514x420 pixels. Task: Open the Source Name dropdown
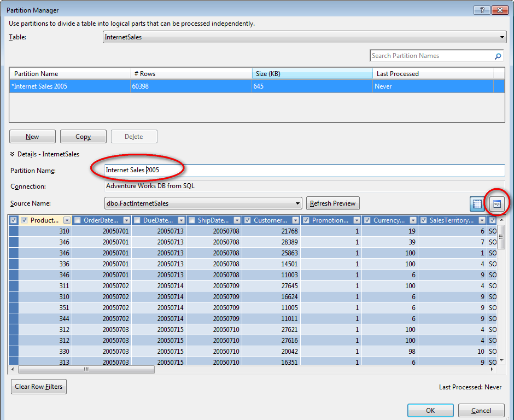[x=203, y=203]
